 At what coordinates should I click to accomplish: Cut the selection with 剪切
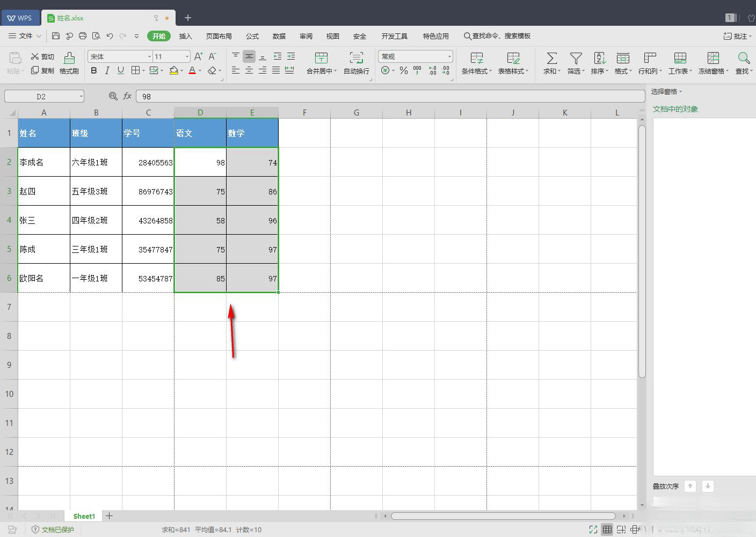[x=42, y=56]
